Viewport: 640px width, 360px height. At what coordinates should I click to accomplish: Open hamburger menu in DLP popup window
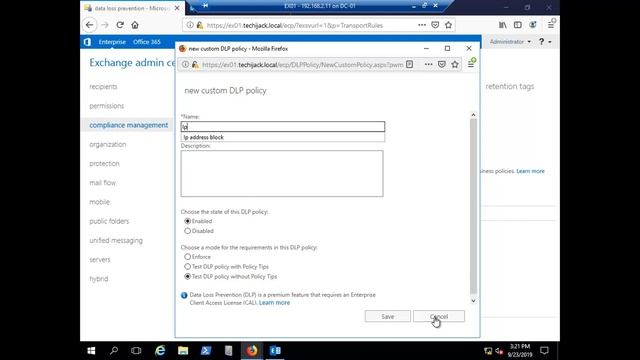(x=471, y=64)
